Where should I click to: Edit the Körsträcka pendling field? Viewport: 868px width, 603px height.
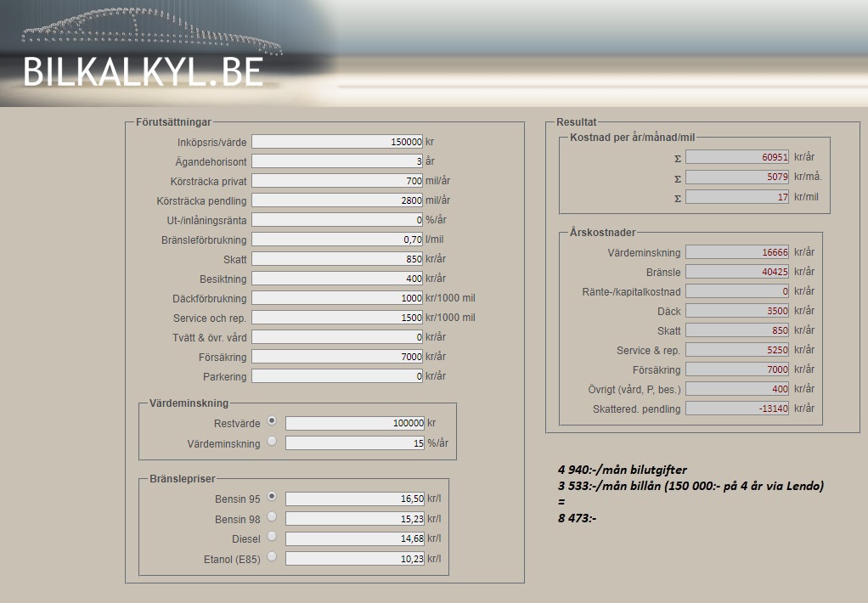coord(337,200)
